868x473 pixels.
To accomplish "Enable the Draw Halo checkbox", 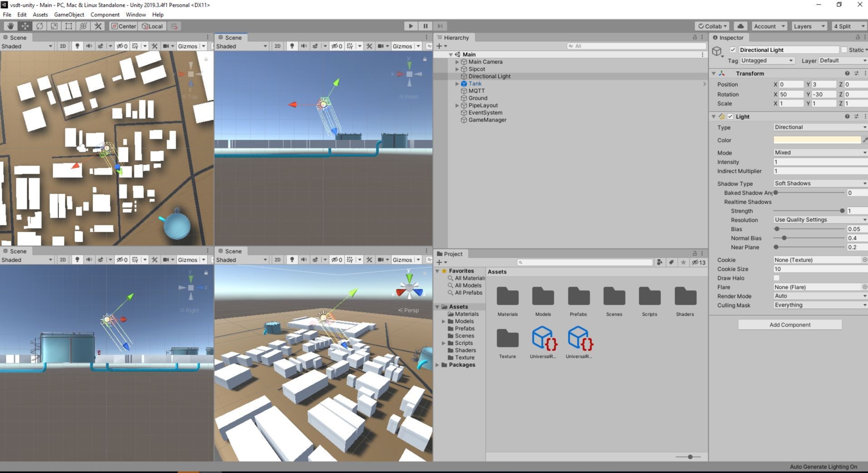I will point(776,278).
